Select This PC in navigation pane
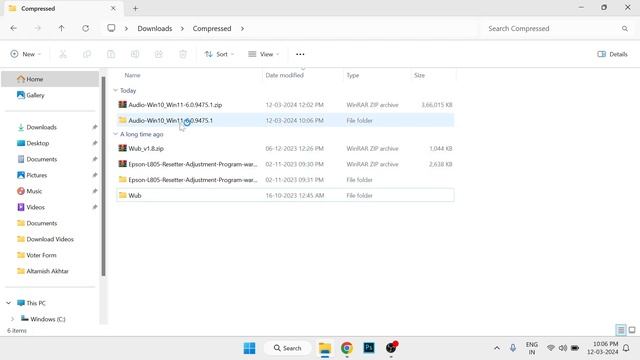The image size is (640, 360). click(x=36, y=303)
